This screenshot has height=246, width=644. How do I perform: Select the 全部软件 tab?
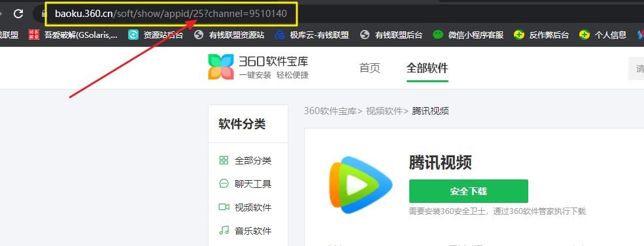(x=427, y=68)
